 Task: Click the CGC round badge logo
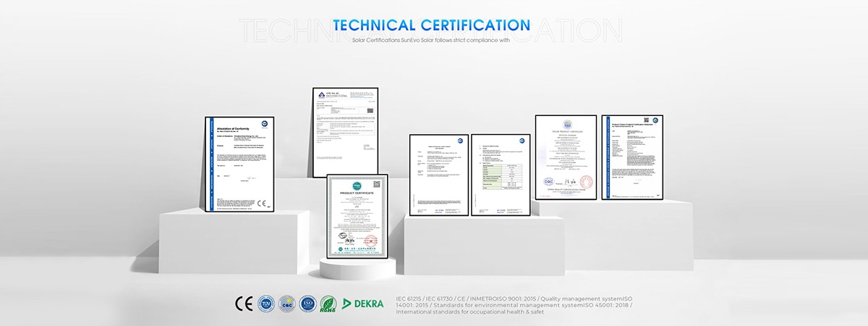[x=286, y=303]
